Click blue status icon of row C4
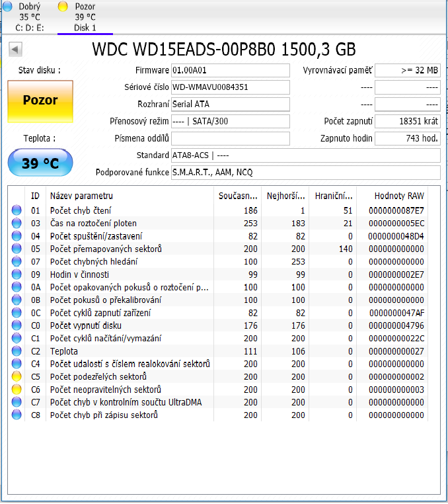Viewport: 448px width, 504px height. click(x=17, y=364)
